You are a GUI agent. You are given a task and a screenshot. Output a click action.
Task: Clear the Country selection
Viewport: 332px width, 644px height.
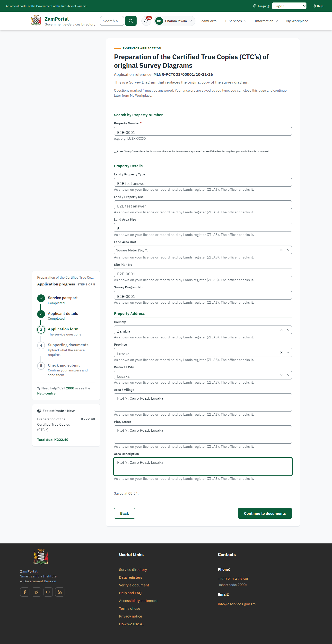click(x=281, y=330)
